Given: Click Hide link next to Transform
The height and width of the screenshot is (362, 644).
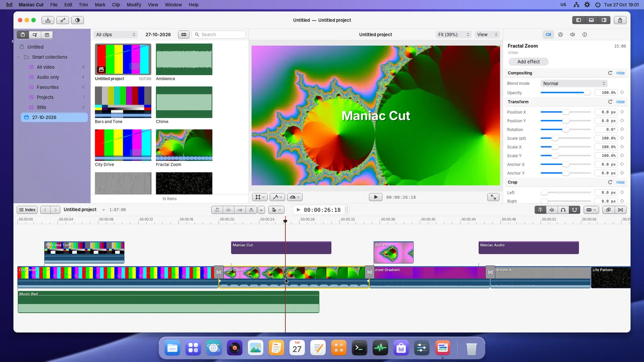Looking at the screenshot, I should [x=620, y=102].
